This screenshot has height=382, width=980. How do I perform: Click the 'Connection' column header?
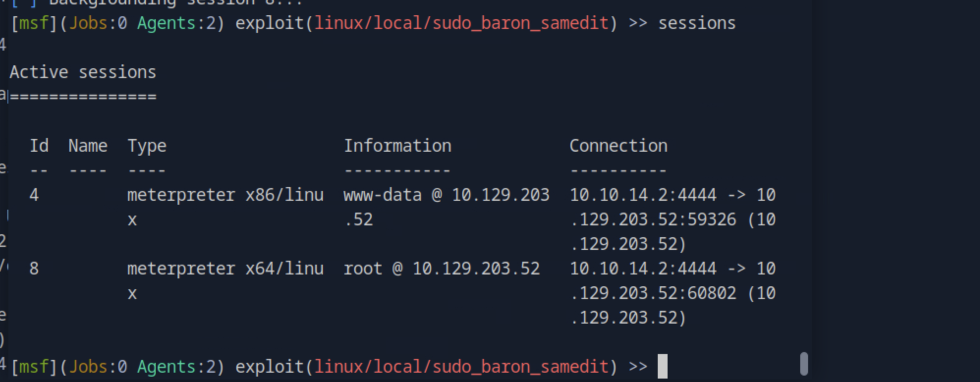point(618,146)
